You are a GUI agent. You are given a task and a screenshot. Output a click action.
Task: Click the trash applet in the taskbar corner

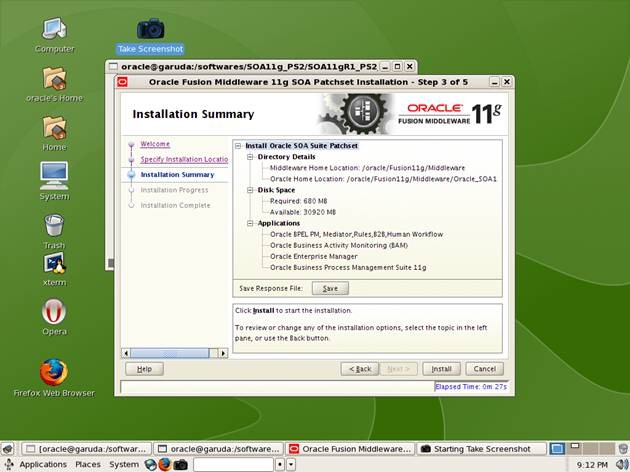tap(623, 448)
